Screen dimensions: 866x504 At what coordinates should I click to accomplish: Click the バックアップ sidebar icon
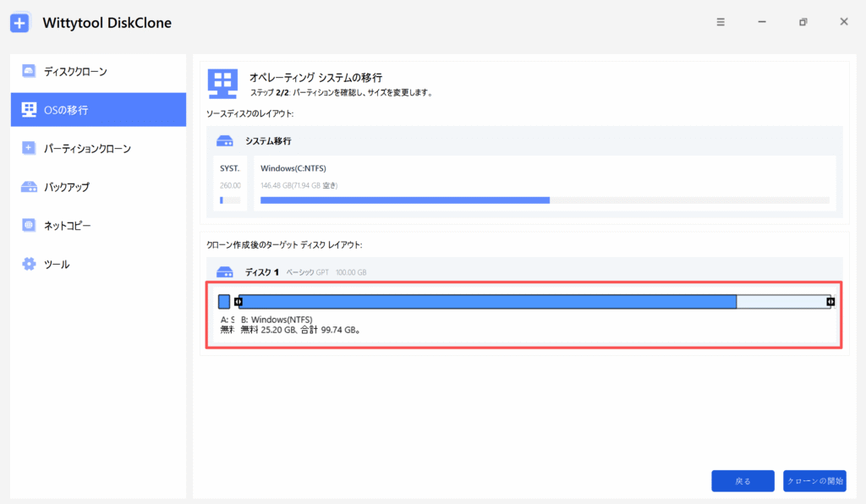tap(29, 187)
